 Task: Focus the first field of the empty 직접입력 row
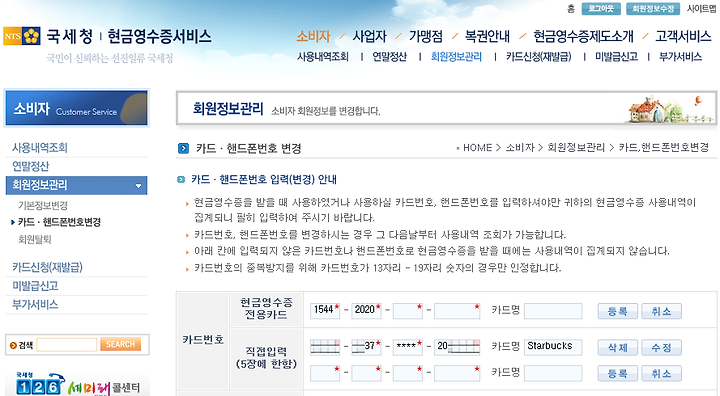(x=325, y=373)
